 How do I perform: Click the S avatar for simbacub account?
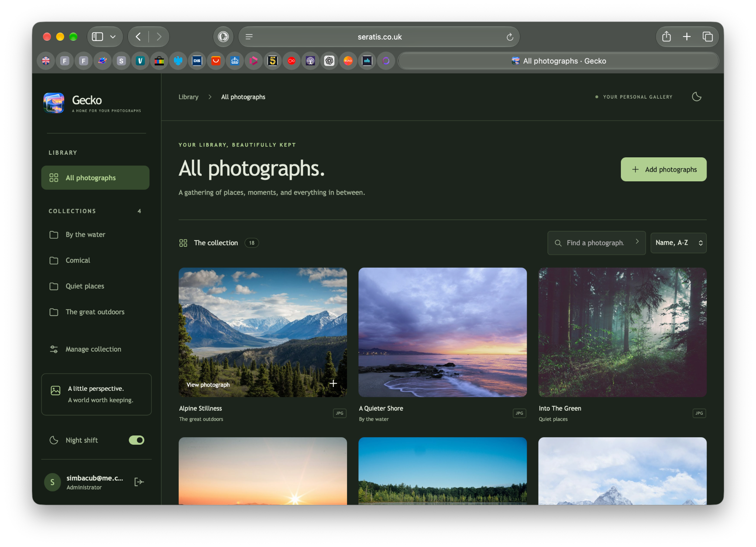(52, 482)
